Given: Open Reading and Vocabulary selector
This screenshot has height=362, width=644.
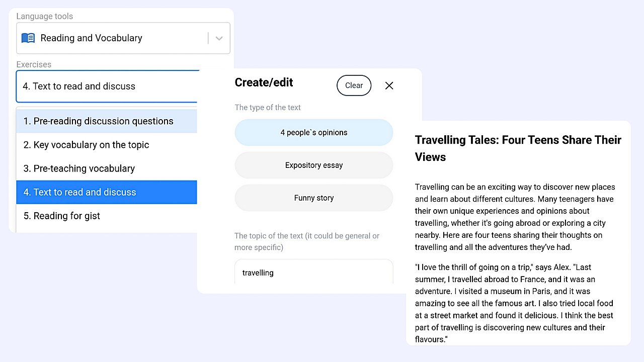Looking at the screenshot, I should pos(123,38).
